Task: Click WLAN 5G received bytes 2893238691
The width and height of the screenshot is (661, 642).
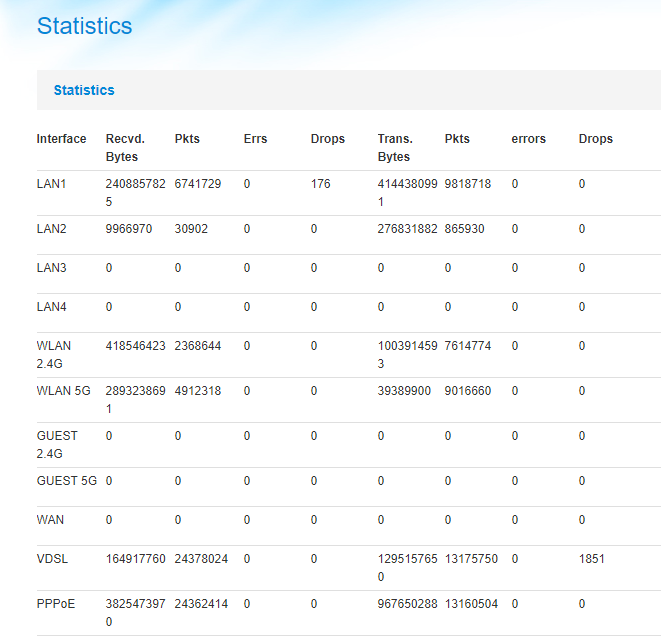Action: tap(135, 400)
